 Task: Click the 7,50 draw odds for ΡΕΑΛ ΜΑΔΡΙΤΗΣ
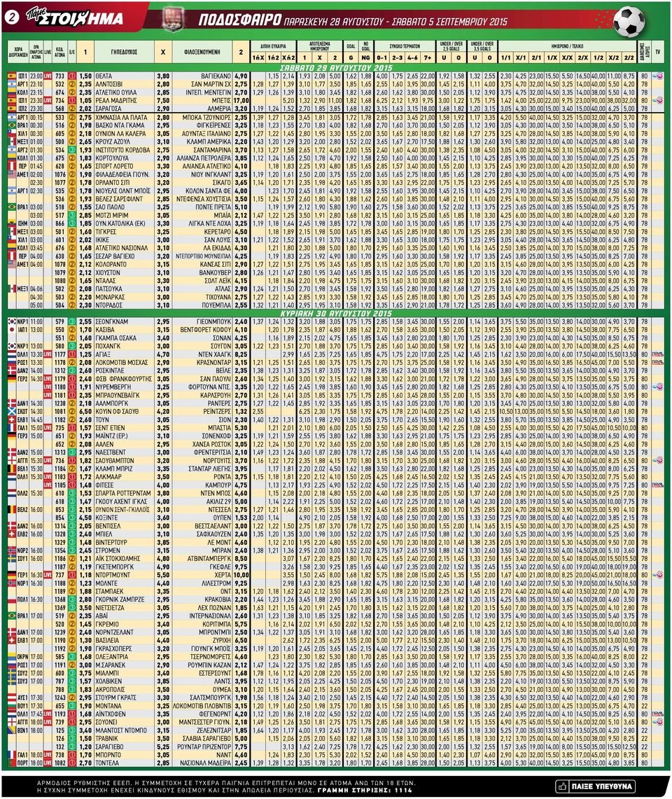163,100
